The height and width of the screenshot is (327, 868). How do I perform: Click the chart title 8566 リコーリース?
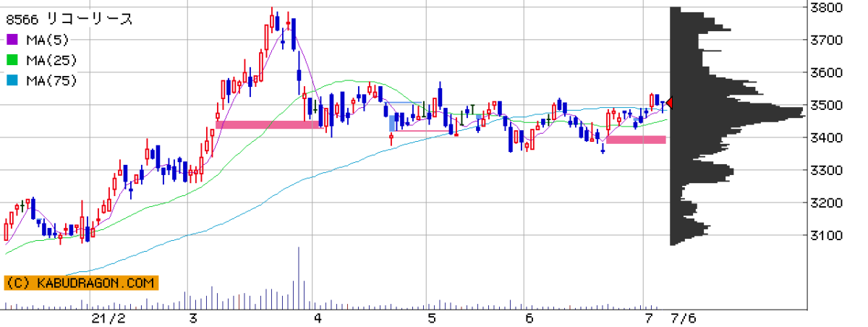point(69,20)
